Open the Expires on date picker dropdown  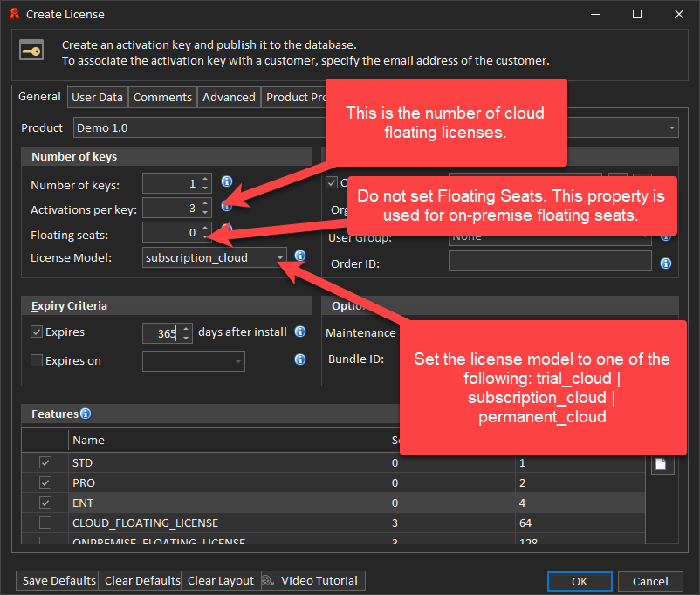coord(238,361)
